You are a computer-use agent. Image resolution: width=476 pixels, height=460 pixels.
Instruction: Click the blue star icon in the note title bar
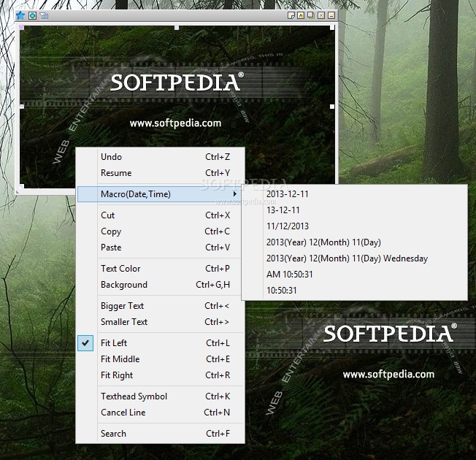click(x=20, y=15)
